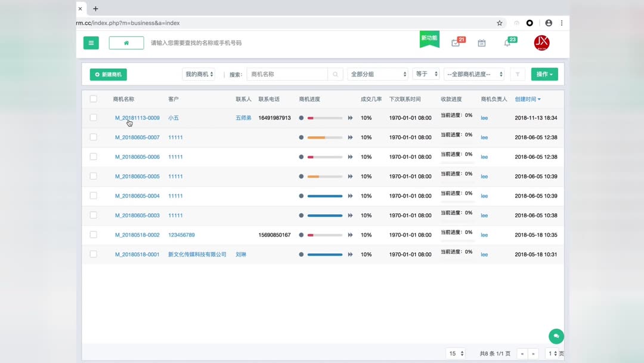The height and width of the screenshot is (363, 644).
Task: Open the 操作 menu button
Action: pos(544,73)
